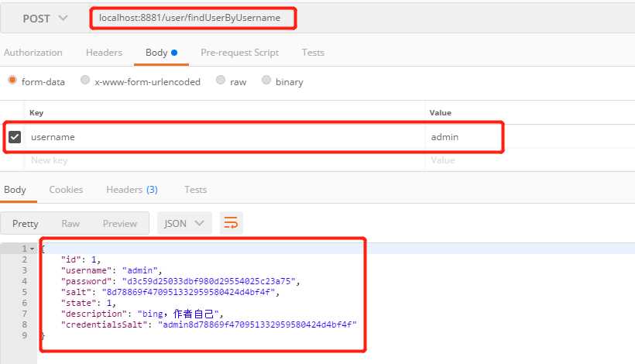Click the "id": 1 response line
The image size is (635, 364).
[x=81, y=259]
